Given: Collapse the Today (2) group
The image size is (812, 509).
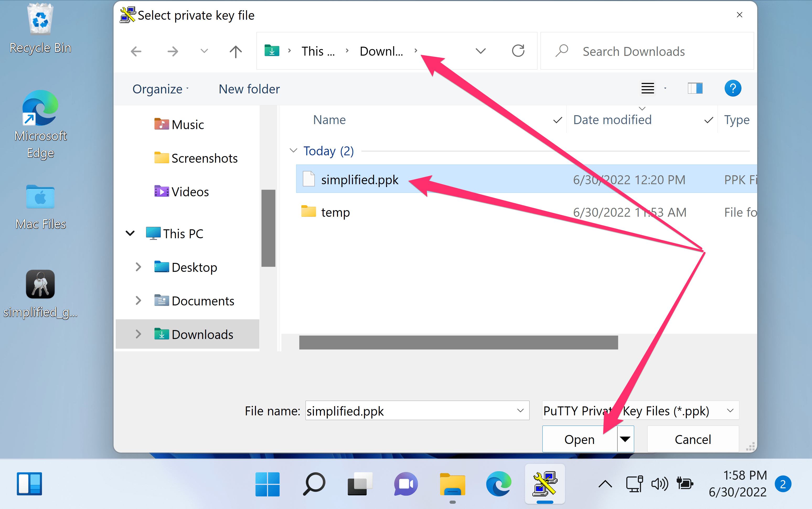Looking at the screenshot, I should [x=293, y=151].
